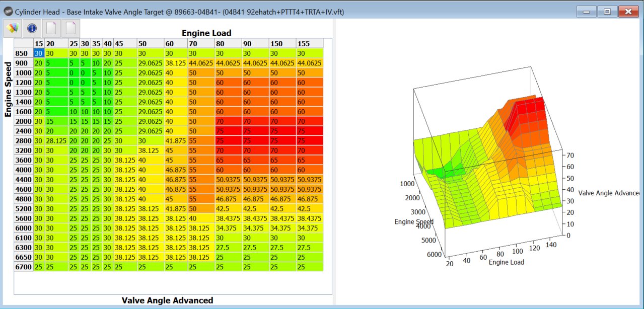Click the last blank page icon in toolbar
This screenshot has height=309, width=644.
point(70,28)
